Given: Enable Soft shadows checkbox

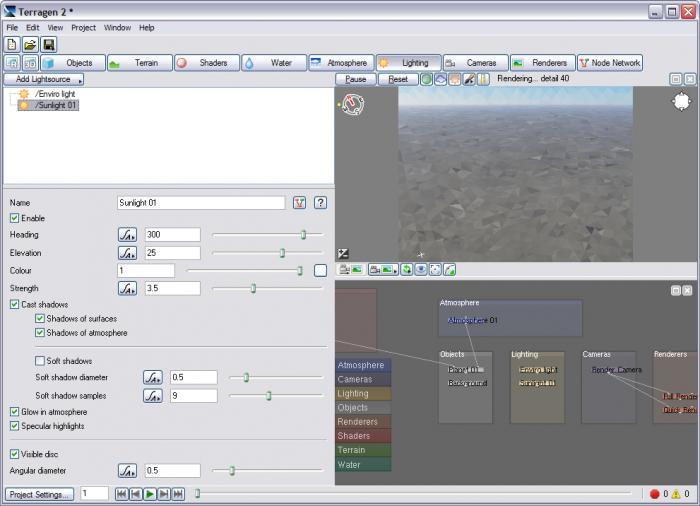Looking at the screenshot, I should [40, 361].
